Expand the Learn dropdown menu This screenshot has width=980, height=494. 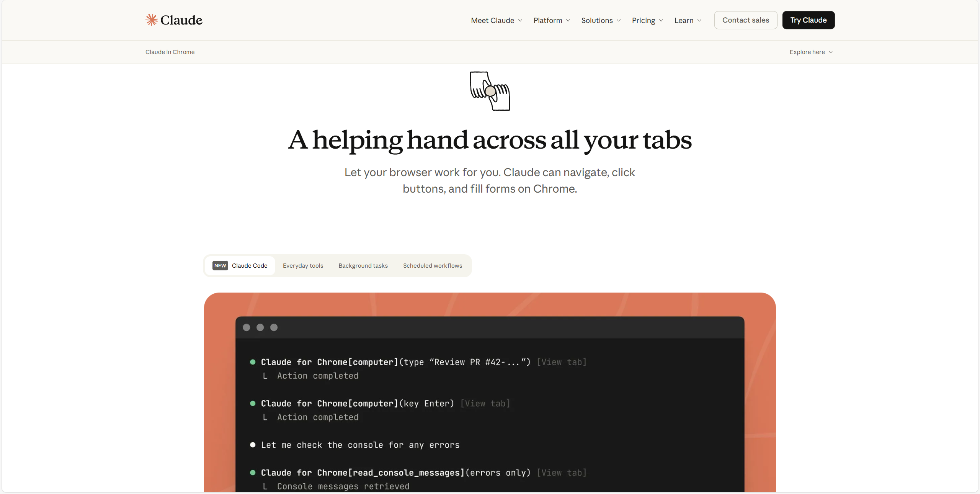click(x=688, y=20)
